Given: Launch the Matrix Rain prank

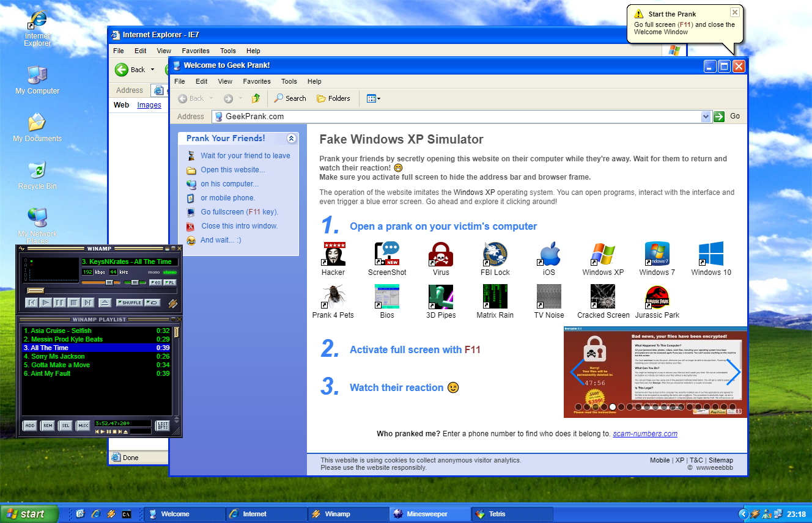Looking at the screenshot, I should [495, 302].
